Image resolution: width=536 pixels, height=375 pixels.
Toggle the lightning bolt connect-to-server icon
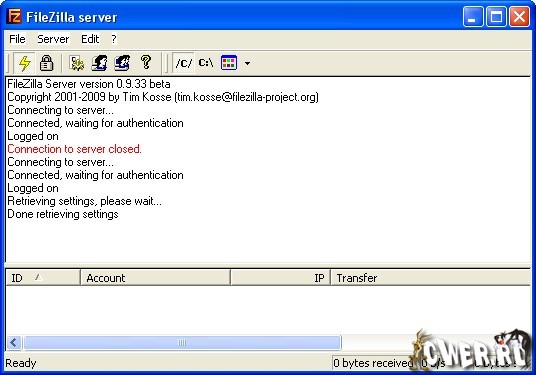[x=25, y=63]
